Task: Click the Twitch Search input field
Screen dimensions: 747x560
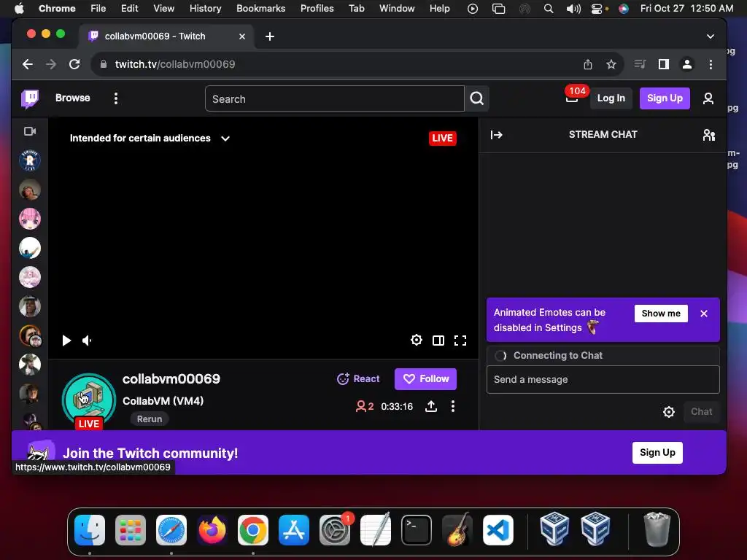Action: (334, 98)
